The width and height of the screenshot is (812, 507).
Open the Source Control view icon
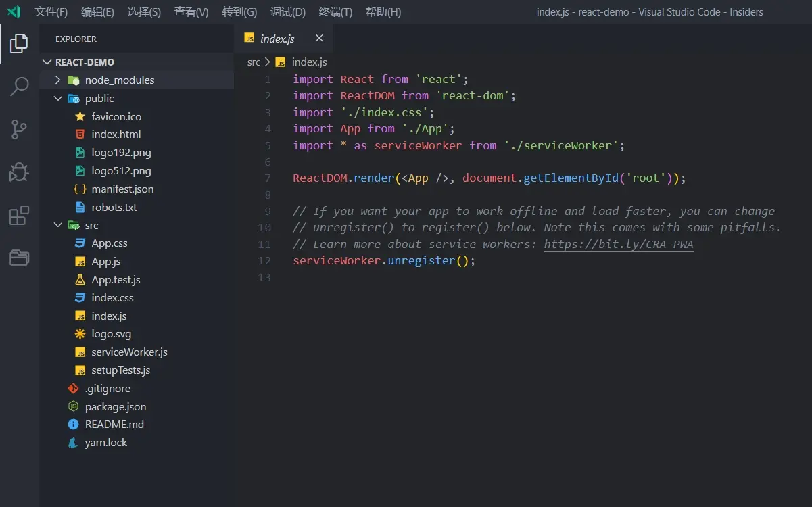coord(19,129)
